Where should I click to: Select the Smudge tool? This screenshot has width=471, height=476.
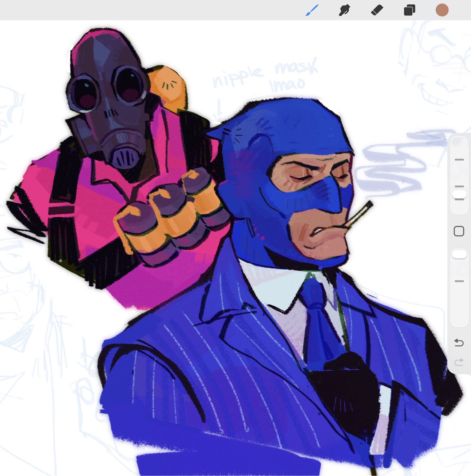[x=344, y=10]
